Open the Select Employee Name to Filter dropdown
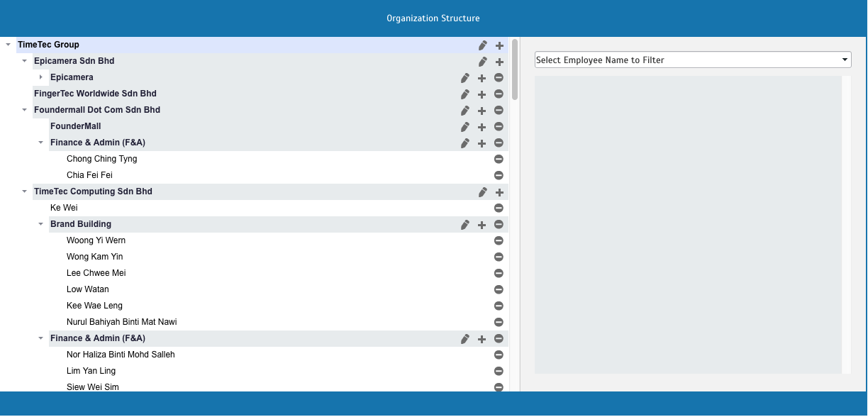Screen dimensions: 868x417 [693, 60]
